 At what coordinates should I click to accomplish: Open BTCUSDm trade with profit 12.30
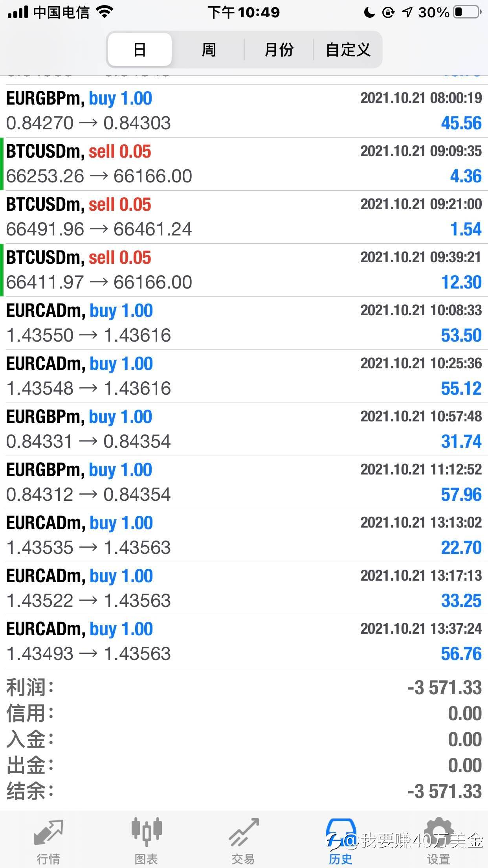(x=244, y=270)
